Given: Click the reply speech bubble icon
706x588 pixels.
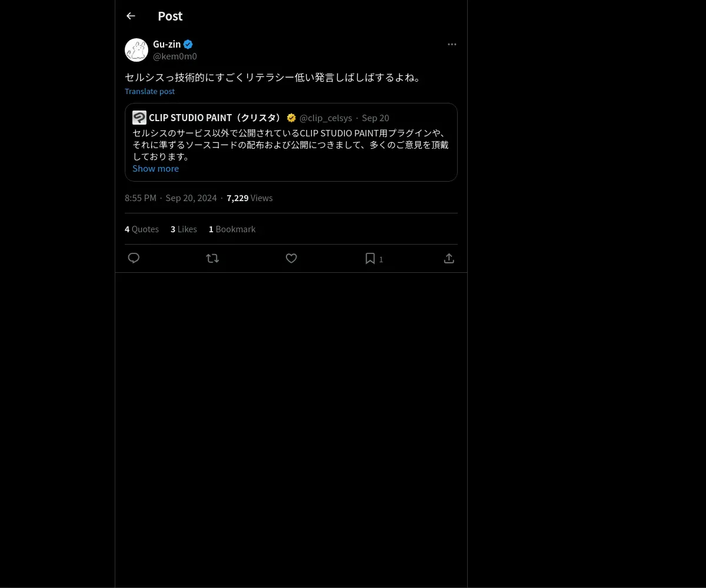Looking at the screenshot, I should [x=134, y=258].
